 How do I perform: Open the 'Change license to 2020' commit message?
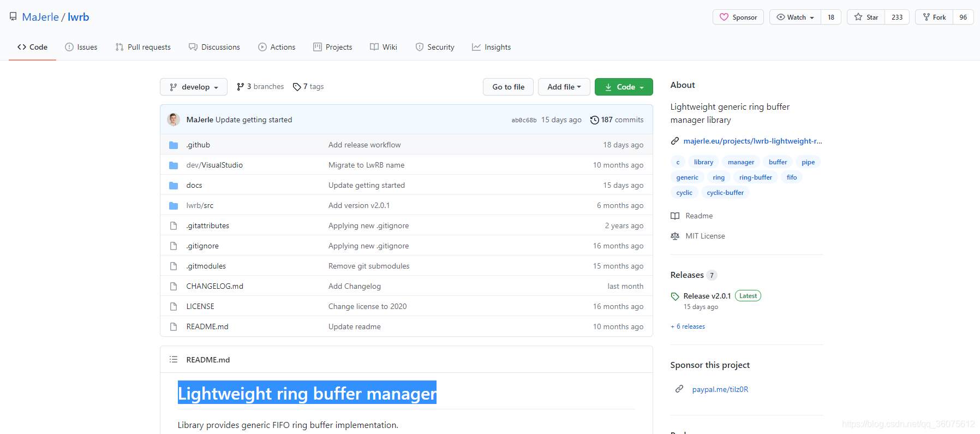point(368,306)
